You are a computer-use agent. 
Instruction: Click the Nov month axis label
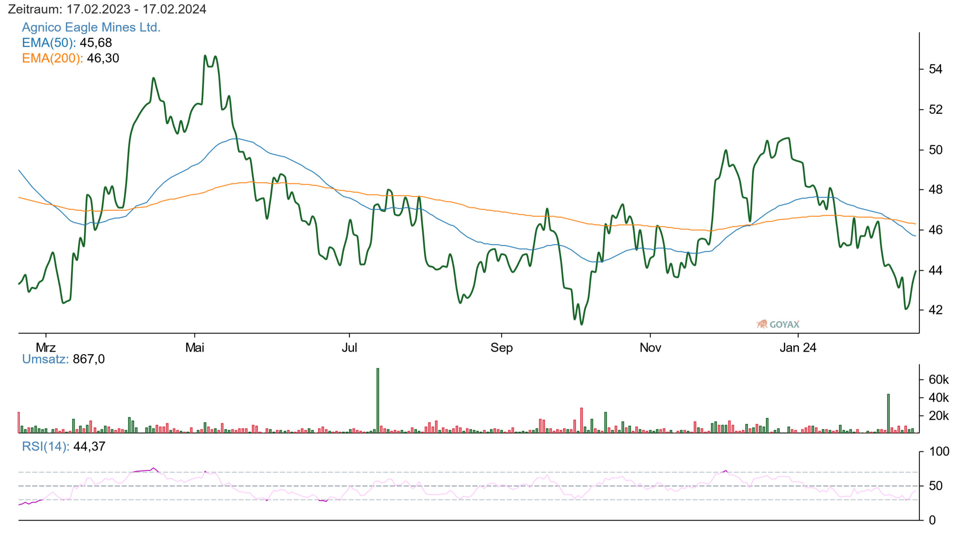650,348
